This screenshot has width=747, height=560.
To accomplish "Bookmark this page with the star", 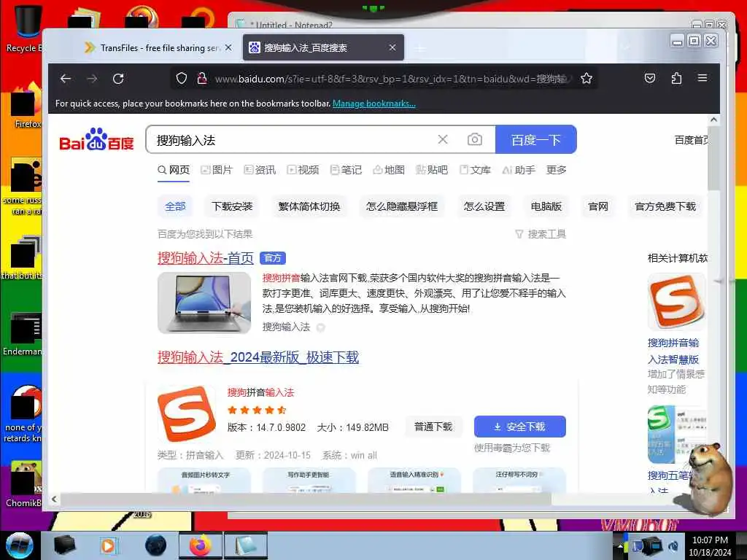I will 587,79.
